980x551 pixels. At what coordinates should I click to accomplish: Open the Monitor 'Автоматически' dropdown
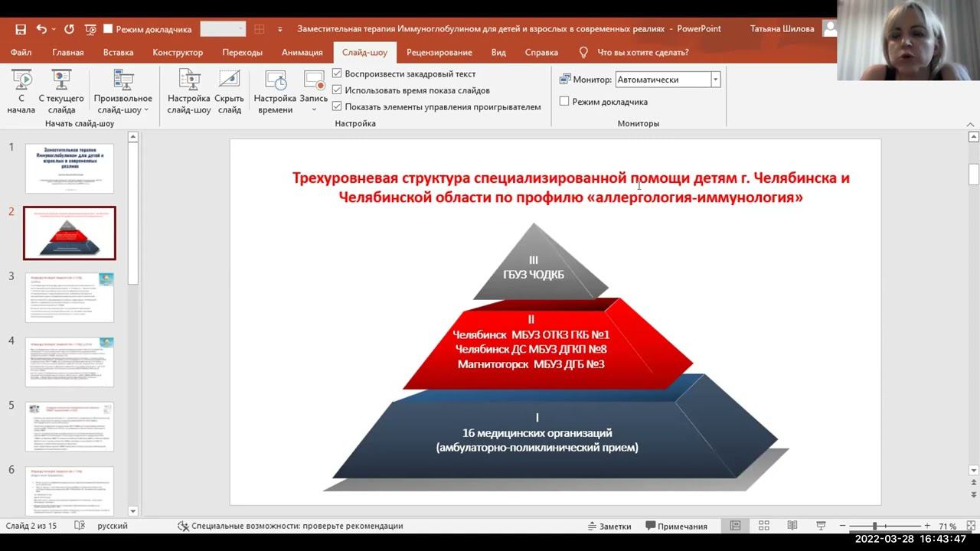click(715, 80)
